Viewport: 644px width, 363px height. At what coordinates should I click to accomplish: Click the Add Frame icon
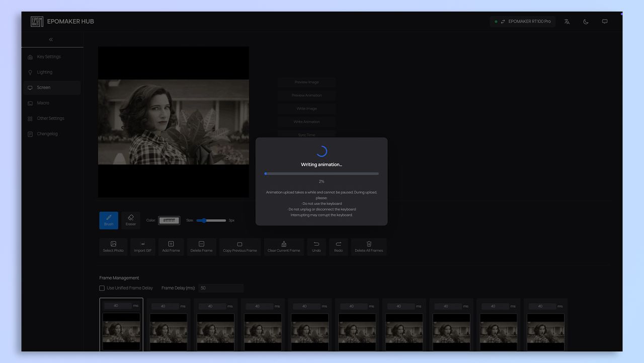click(x=171, y=244)
